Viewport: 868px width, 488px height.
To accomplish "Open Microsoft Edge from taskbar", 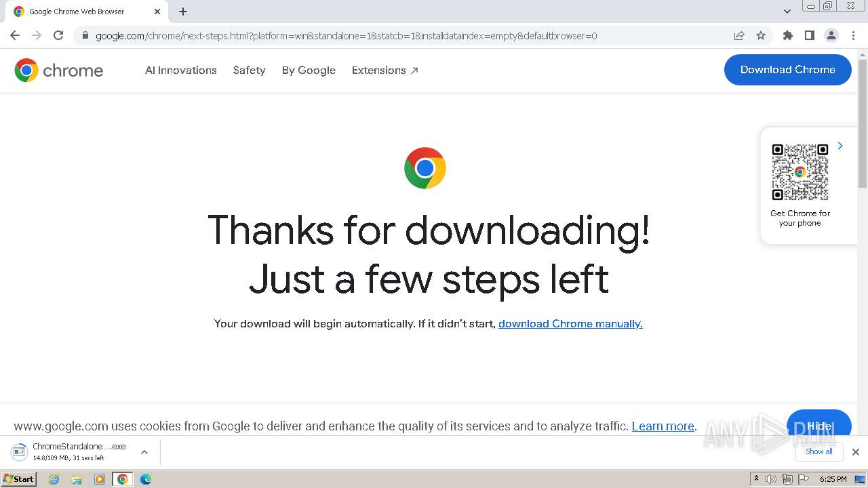I will [x=146, y=479].
